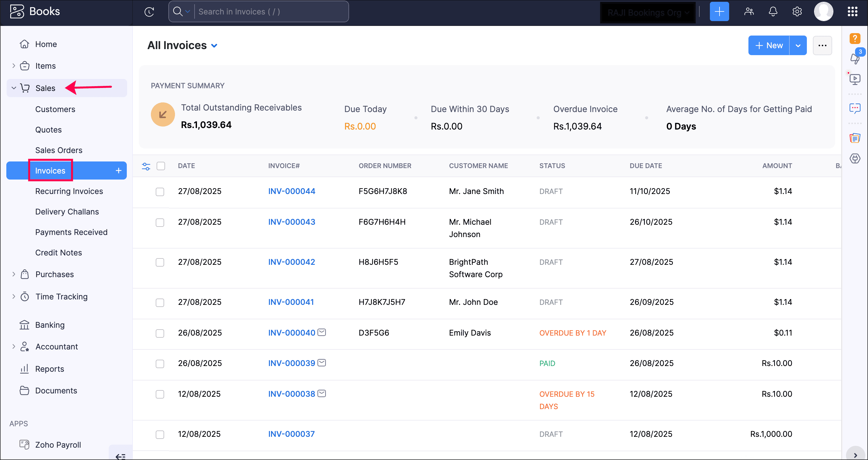This screenshot has height=460, width=868.
Task: Click the recent activity clock icon
Action: tap(149, 12)
